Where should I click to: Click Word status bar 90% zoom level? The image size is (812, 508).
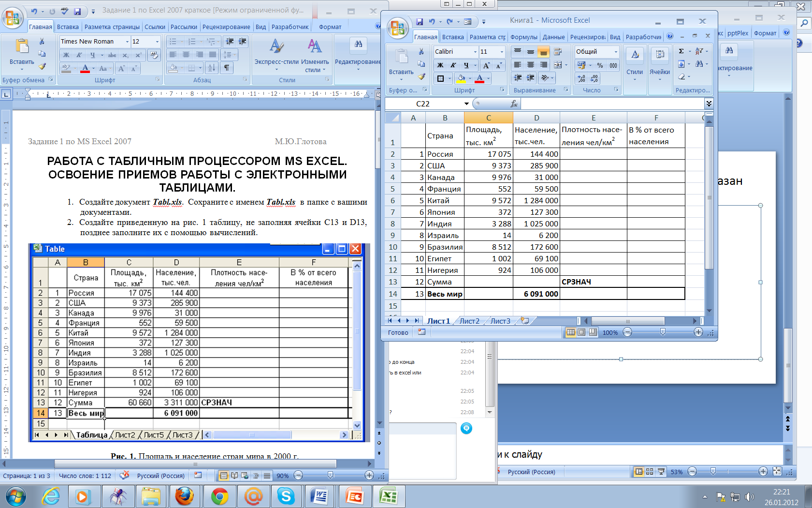click(x=283, y=476)
